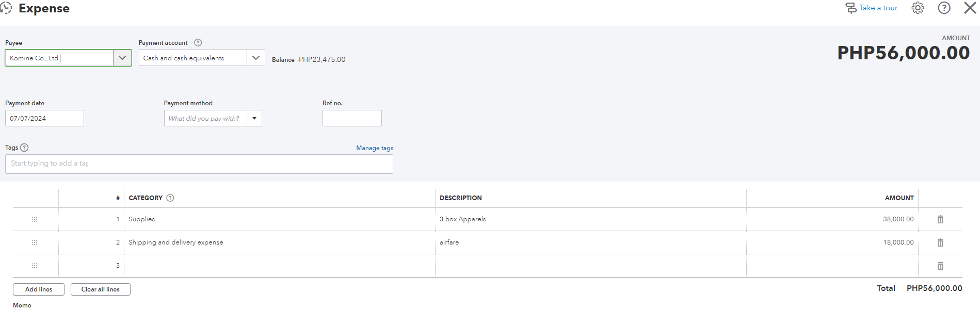Delete the Supplies line with trash icon
The image size is (980, 309).
coord(940,219)
